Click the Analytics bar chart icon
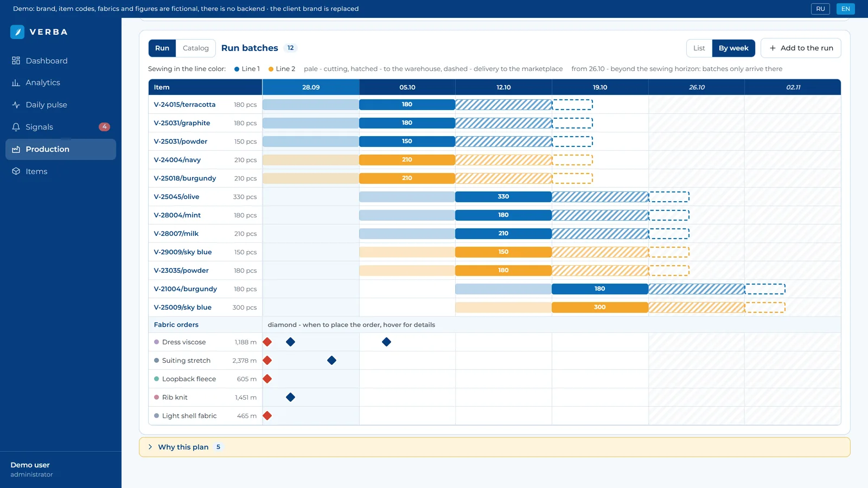The image size is (868, 488). tap(16, 82)
